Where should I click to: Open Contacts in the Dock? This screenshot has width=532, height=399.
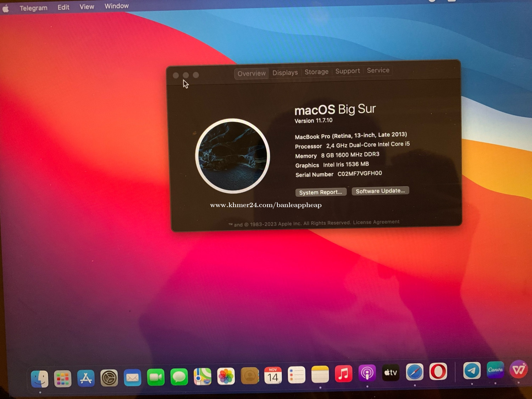pyautogui.click(x=250, y=376)
